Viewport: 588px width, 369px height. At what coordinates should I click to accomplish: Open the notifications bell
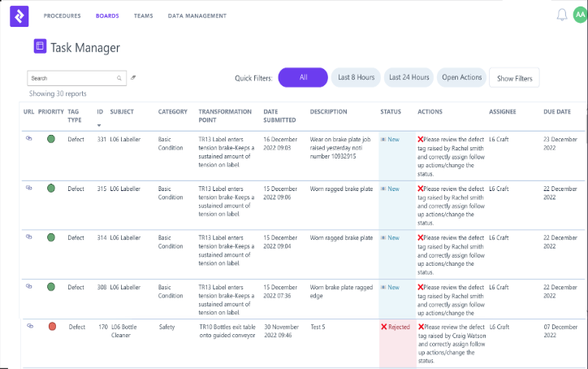pyautogui.click(x=561, y=15)
